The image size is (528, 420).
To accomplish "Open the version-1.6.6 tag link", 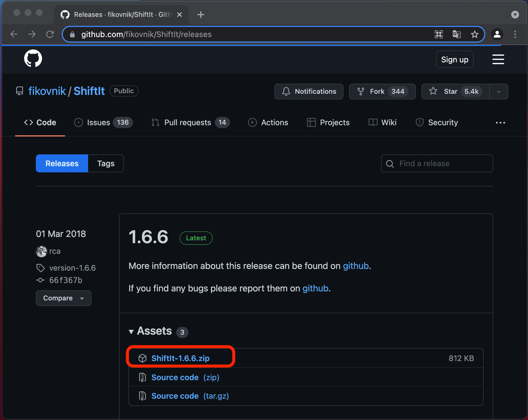I will (x=72, y=268).
